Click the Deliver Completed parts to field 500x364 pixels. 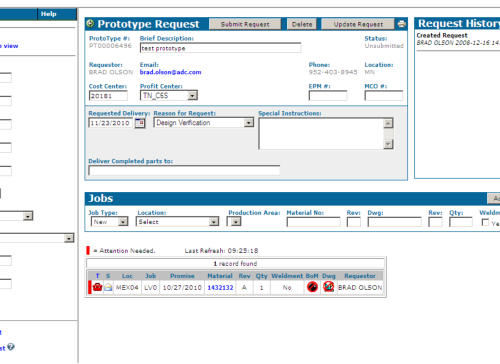click(184, 170)
